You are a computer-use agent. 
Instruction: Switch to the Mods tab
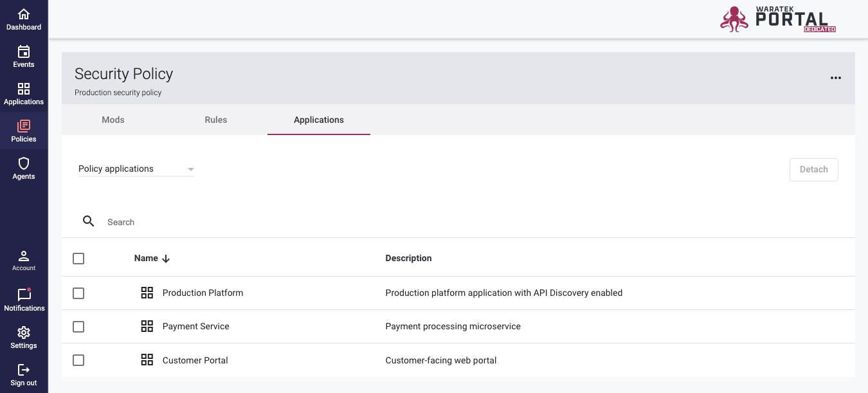pos(113,120)
